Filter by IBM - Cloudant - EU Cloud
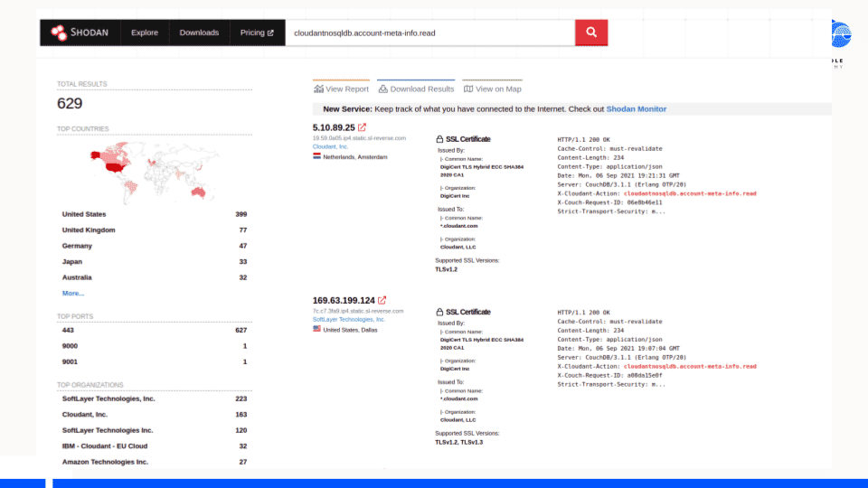 coord(155,446)
